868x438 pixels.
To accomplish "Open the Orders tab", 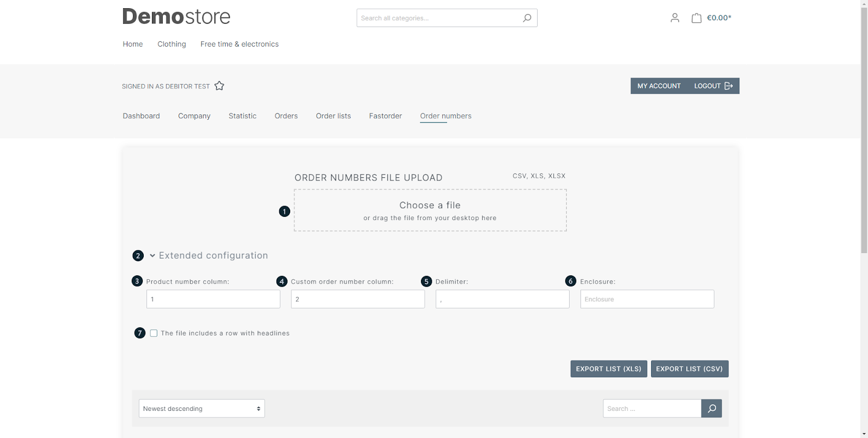I will 286,116.
